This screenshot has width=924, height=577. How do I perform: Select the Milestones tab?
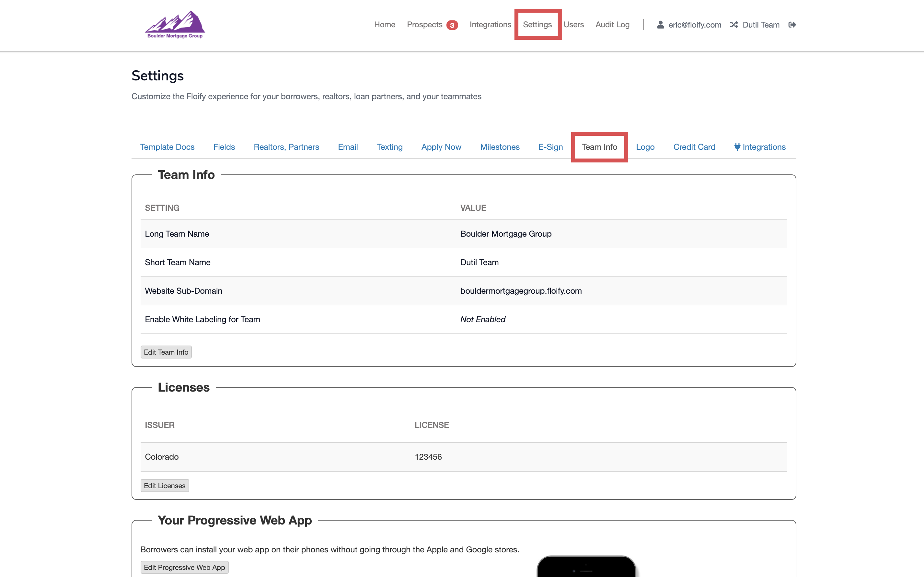tap(500, 147)
